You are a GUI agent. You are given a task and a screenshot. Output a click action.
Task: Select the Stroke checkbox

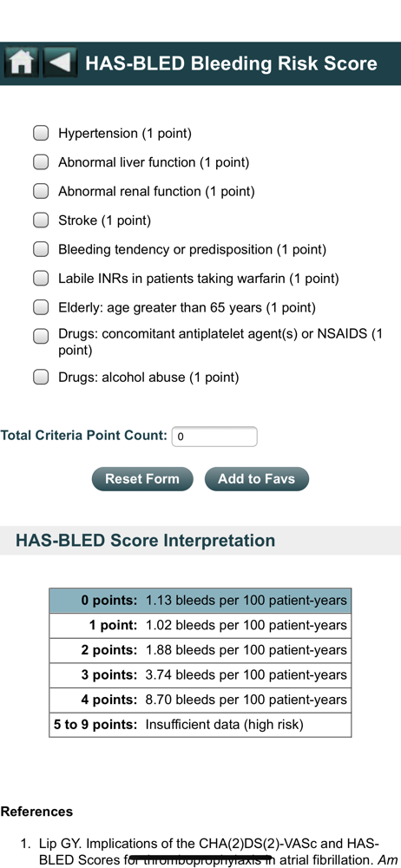pos(41,220)
